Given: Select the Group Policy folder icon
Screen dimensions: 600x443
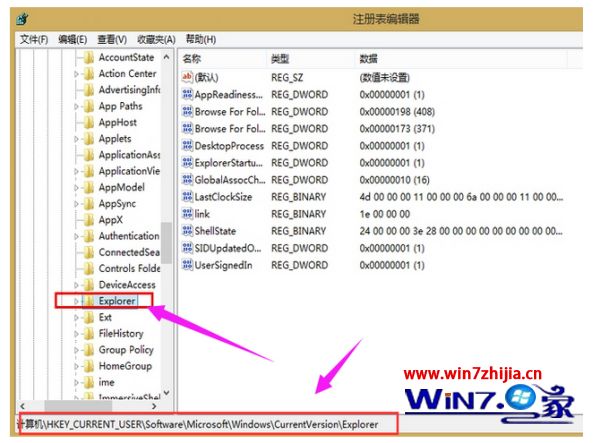Looking at the screenshot, I should point(89,350).
